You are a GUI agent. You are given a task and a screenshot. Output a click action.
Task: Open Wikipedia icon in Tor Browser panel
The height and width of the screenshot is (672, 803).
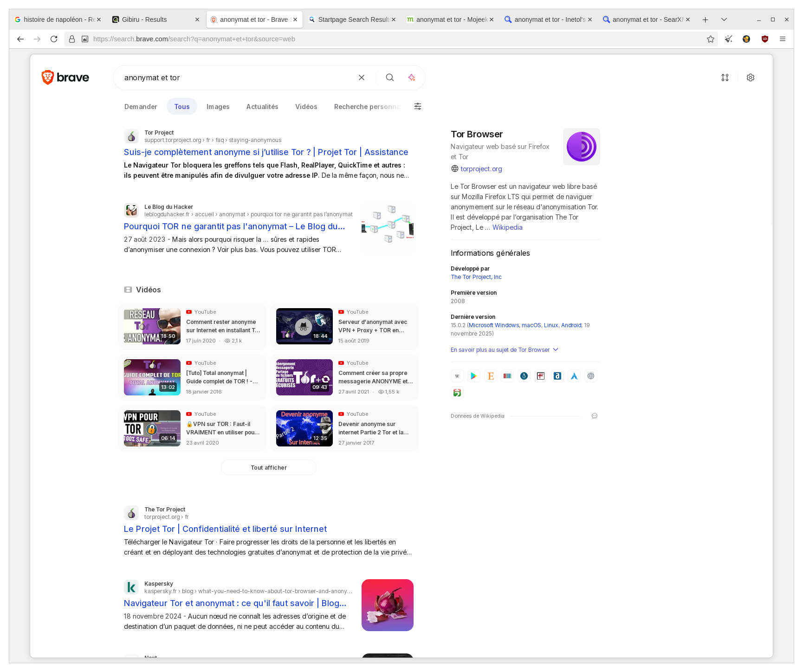[457, 376]
